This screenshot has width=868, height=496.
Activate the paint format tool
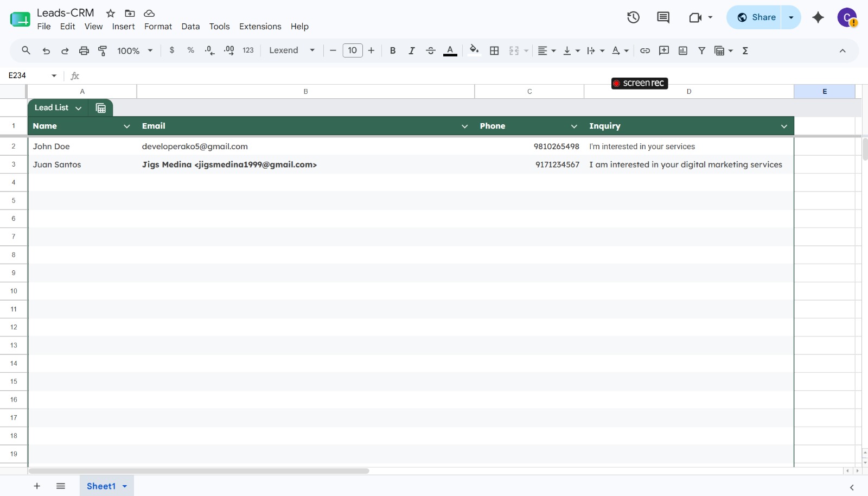point(103,50)
